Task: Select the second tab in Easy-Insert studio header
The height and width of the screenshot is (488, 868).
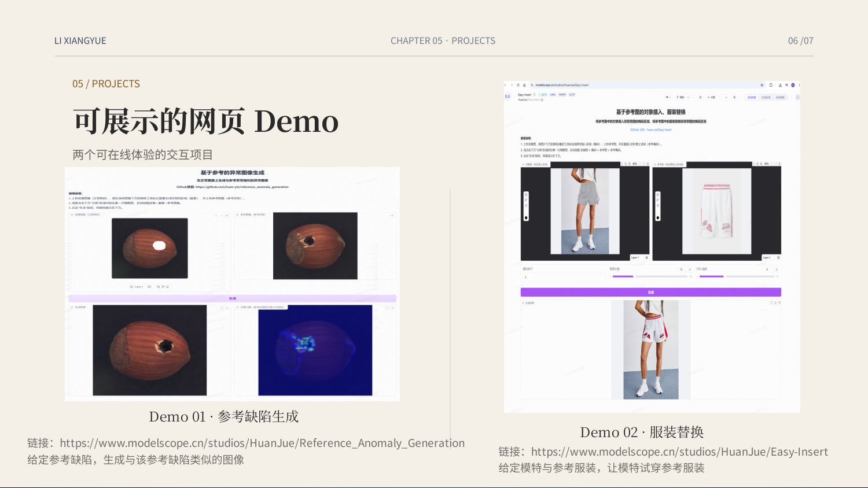Action: click(x=766, y=97)
